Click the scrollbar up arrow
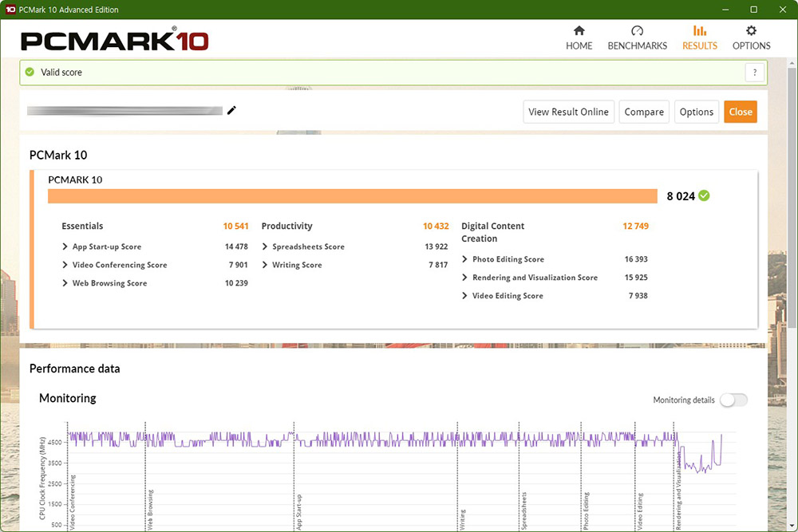This screenshot has height=532, width=798. point(792,64)
